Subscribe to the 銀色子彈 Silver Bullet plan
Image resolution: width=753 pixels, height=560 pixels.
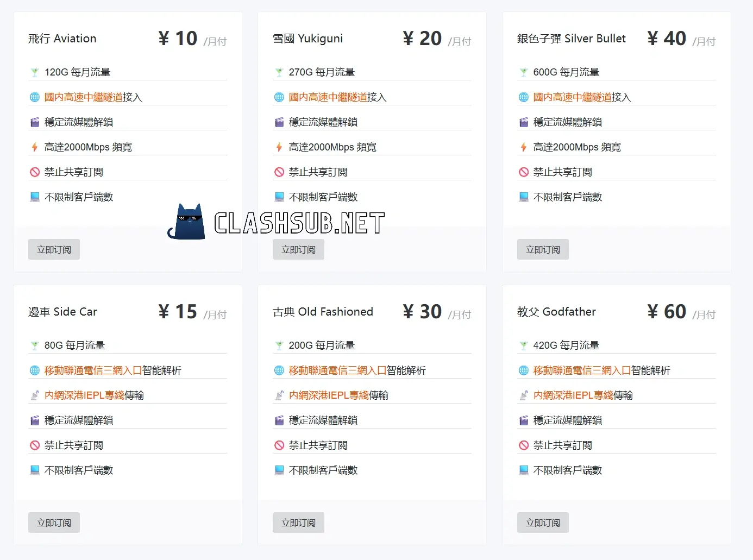pos(543,249)
